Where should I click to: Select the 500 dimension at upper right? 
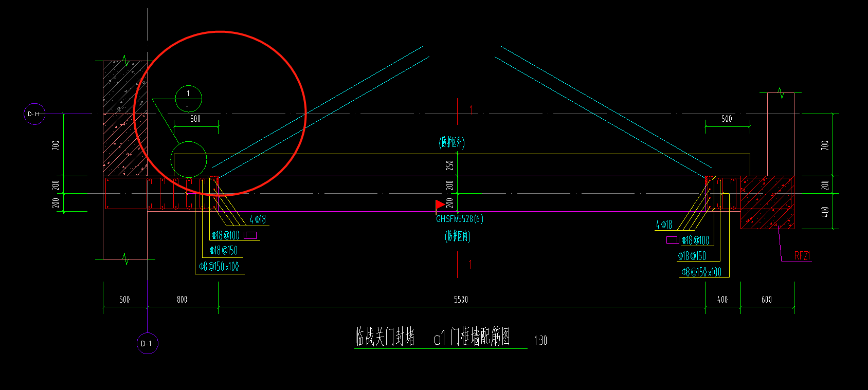click(727, 119)
